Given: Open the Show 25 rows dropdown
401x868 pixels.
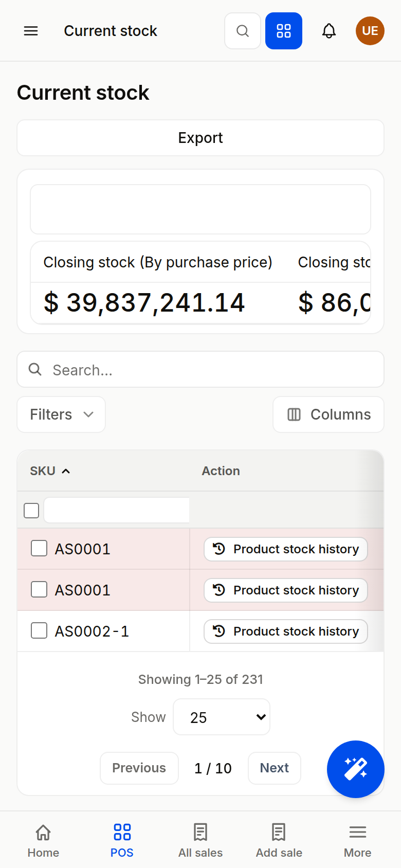Looking at the screenshot, I should point(222,717).
